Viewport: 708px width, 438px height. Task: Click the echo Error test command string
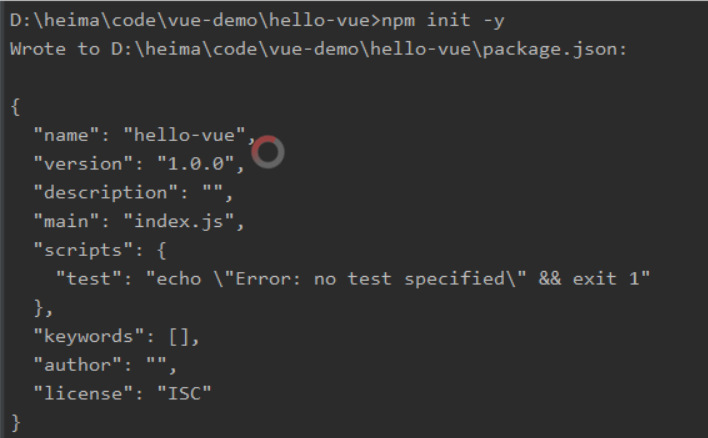tap(398, 279)
